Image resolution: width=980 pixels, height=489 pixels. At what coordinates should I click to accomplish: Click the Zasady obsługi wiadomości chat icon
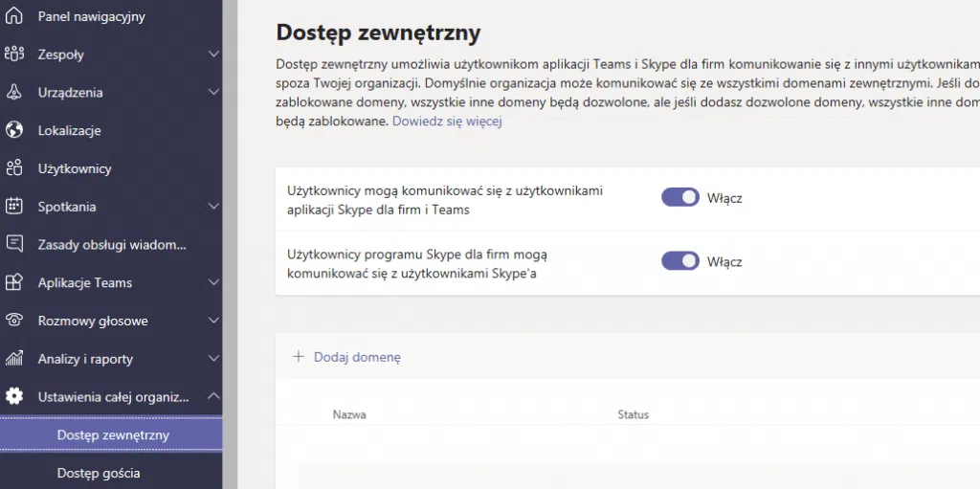click(14, 244)
